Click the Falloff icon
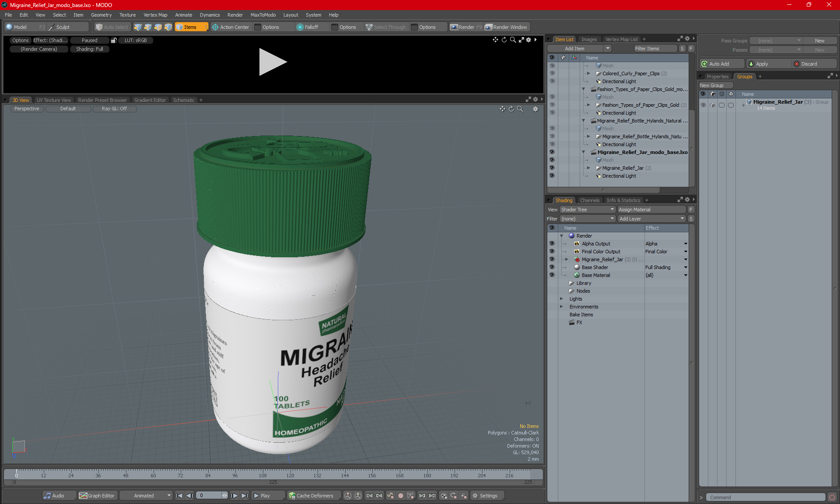 point(300,27)
